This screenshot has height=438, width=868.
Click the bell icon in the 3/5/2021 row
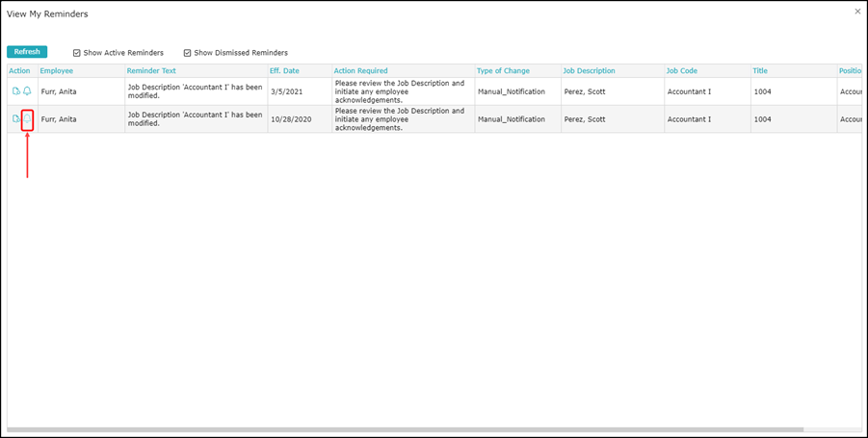tap(27, 91)
